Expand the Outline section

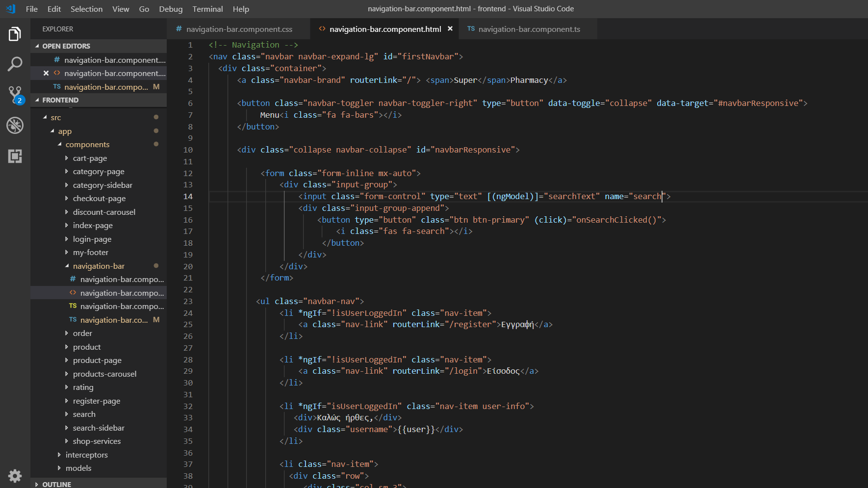99,484
